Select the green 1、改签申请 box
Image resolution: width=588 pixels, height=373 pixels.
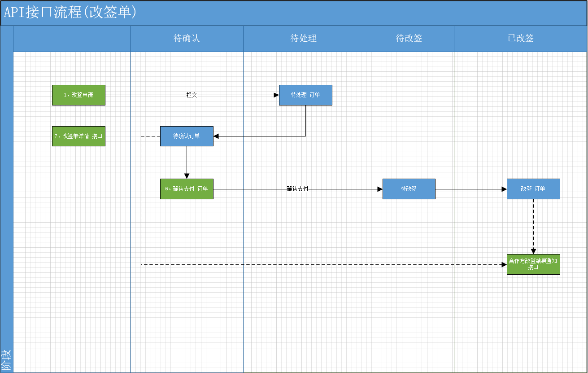tap(78, 95)
